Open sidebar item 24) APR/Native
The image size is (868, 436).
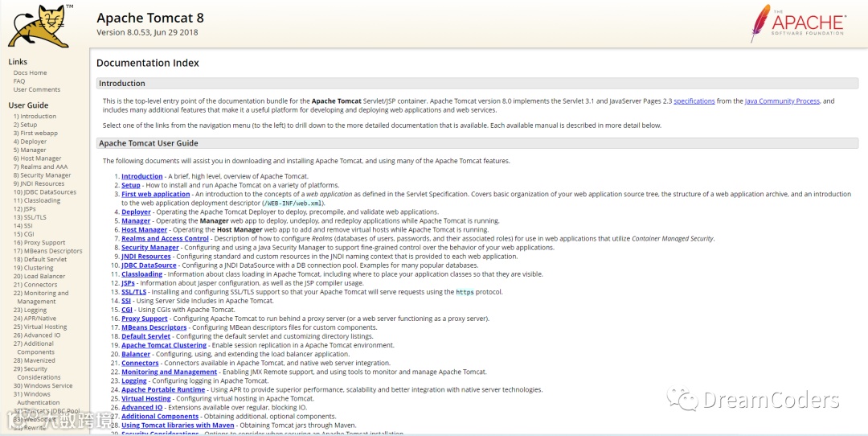[35, 318]
